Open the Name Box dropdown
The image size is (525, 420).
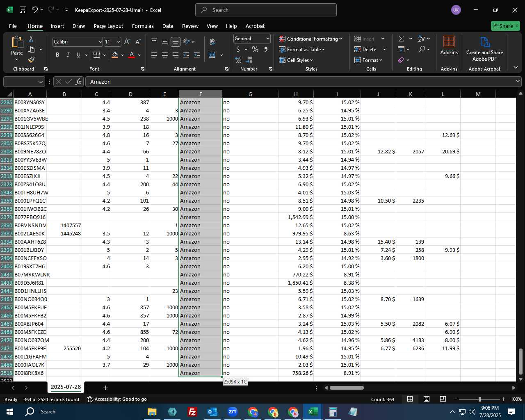click(41, 82)
